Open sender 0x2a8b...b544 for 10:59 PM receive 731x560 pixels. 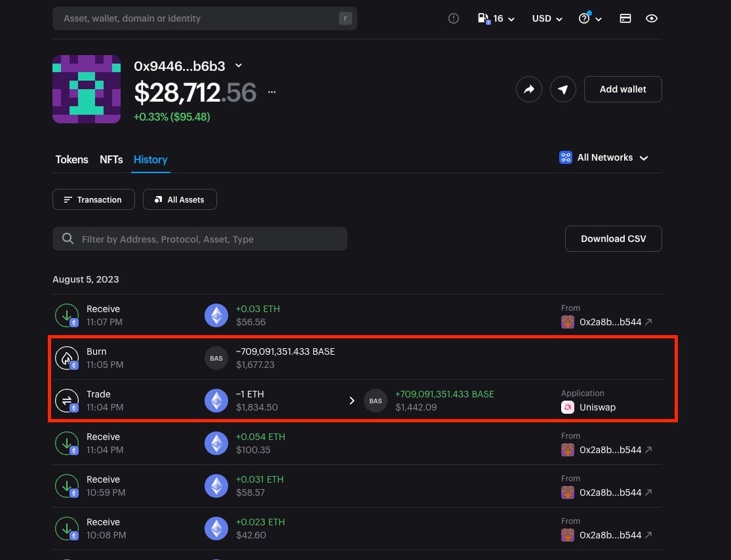606,492
